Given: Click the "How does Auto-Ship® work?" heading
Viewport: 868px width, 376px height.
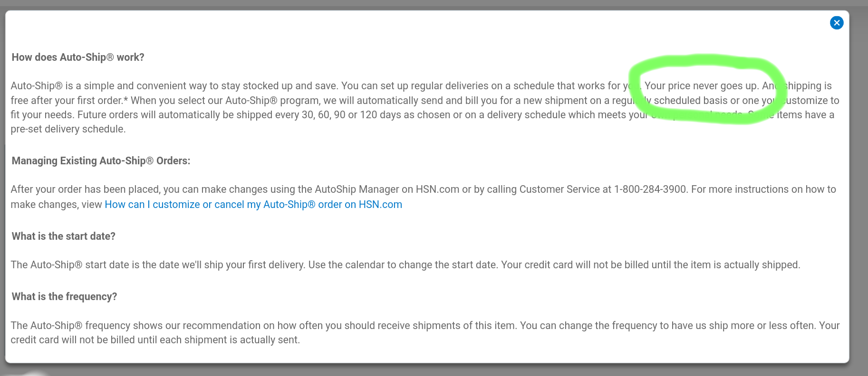Looking at the screenshot, I should pyautogui.click(x=78, y=57).
